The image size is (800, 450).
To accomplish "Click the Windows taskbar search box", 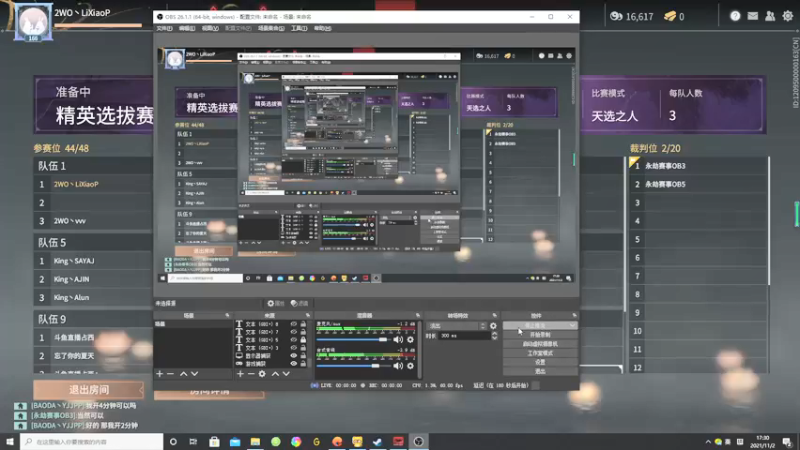I will point(92,442).
